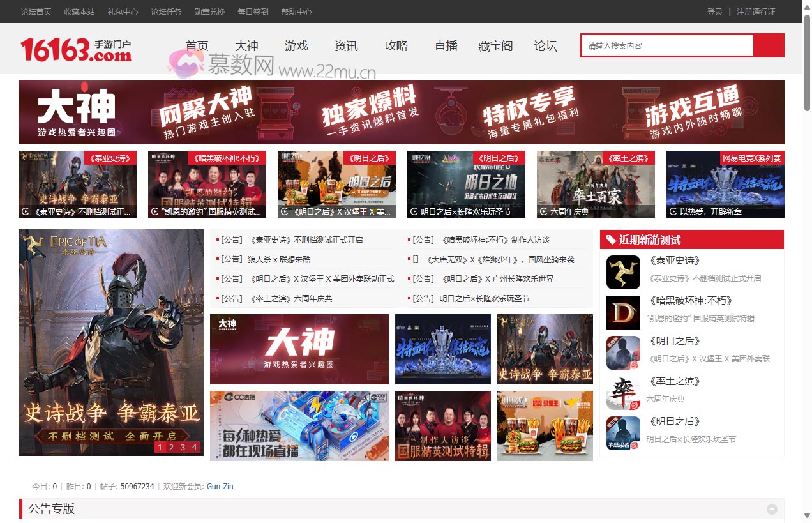Viewport: 812px width, 523px height.
Task: Click the 《率土之滨》 '率' game icon
Action: coord(623,392)
